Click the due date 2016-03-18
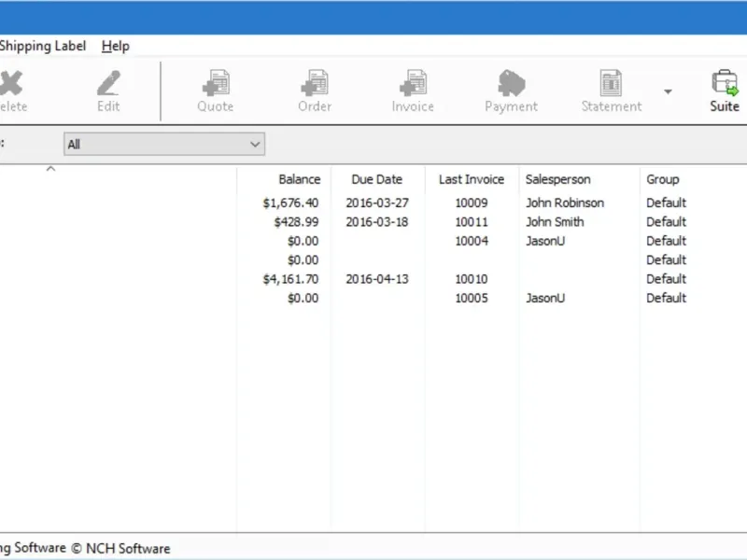Viewport: 747px width, 560px height. click(x=377, y=222)
